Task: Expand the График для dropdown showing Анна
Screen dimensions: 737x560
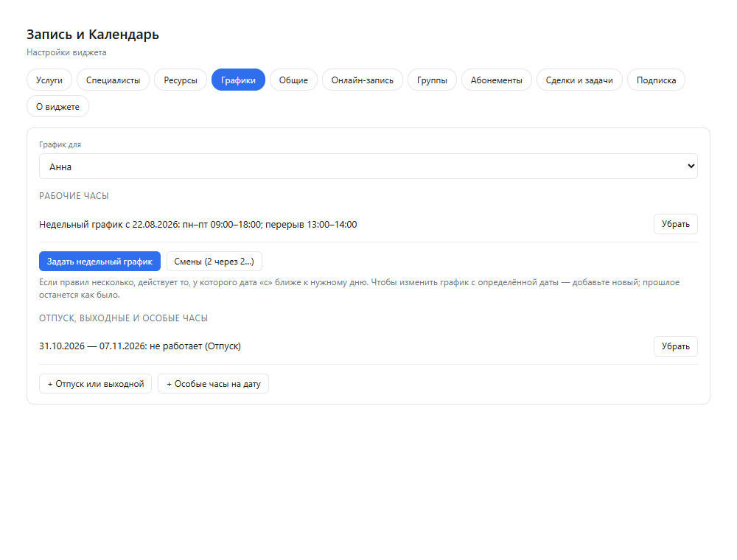Action: tap(368, 167)
